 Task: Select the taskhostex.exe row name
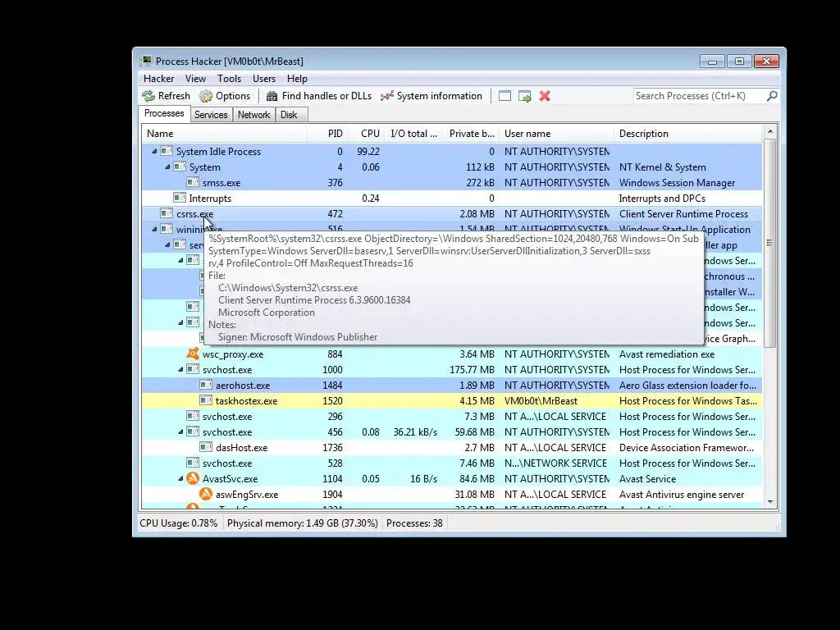point(246,400)
